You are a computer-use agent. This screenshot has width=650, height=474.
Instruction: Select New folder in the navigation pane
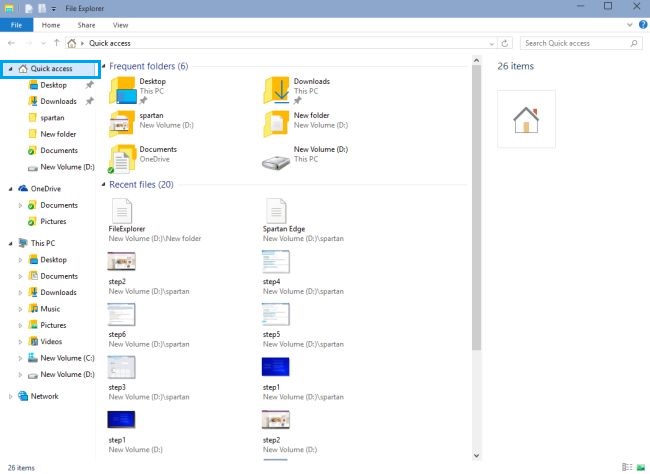click(x=58, y=134)
